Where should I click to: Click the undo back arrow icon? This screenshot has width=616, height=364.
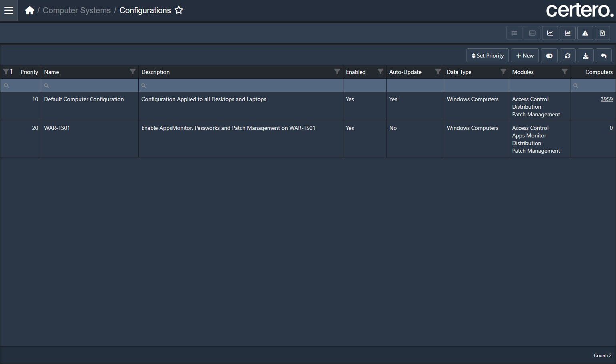[x=604, y=56]
